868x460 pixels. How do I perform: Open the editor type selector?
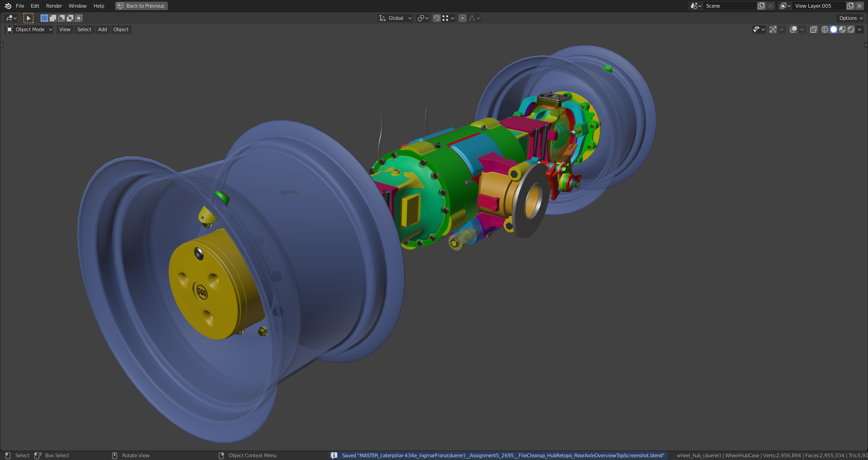[x=11, y=18]
